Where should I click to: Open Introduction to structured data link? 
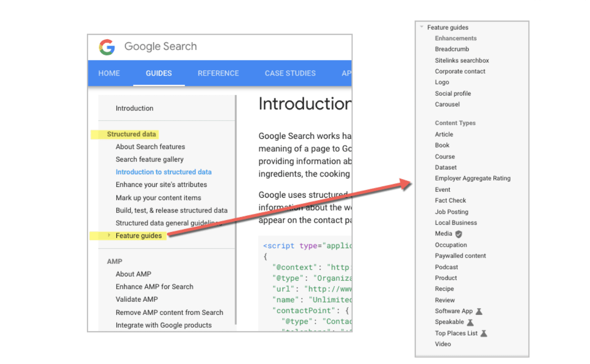[x=163, y=172]
